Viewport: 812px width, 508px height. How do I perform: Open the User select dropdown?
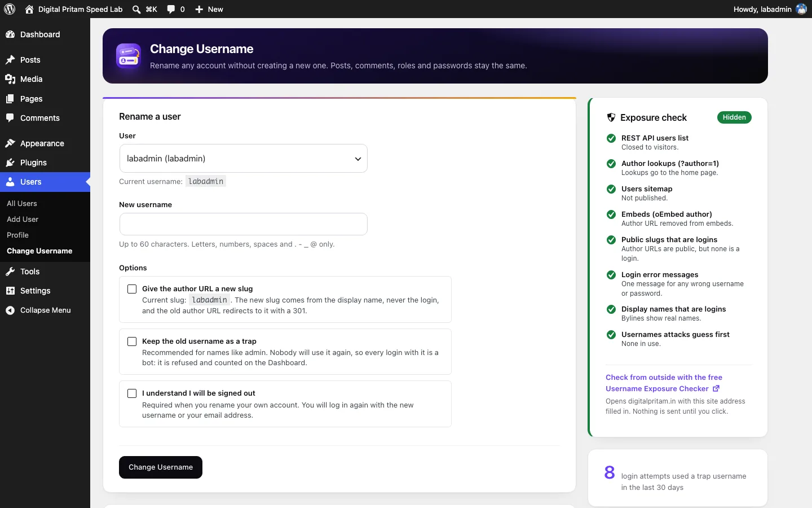click(x=244, y=159)
